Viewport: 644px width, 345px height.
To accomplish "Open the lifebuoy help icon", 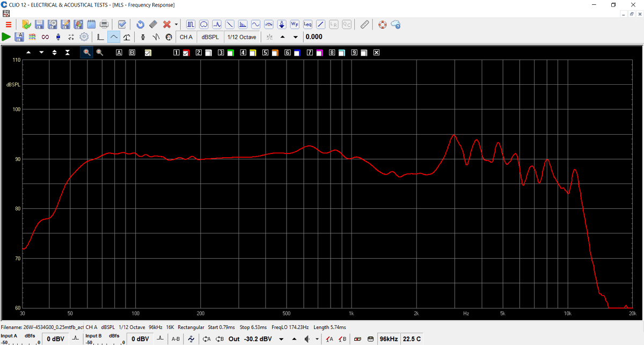I will click(x=383, y=25).
